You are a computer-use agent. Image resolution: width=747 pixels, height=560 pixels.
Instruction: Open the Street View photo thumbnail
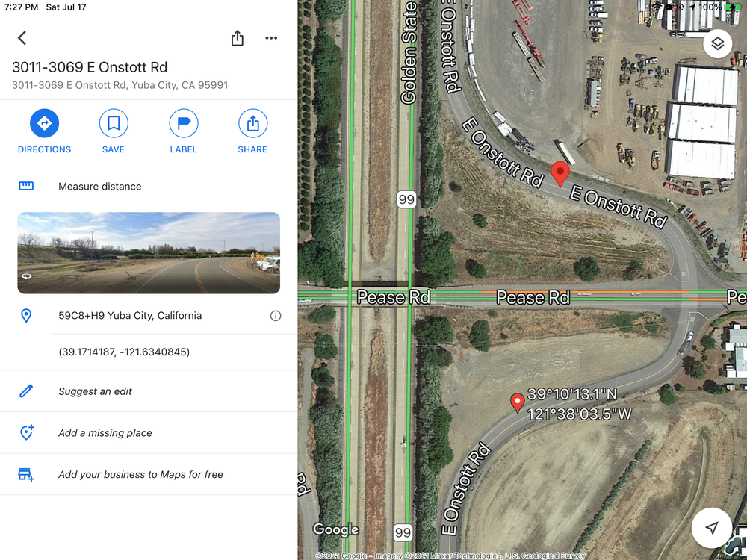[x=149, y=253]
